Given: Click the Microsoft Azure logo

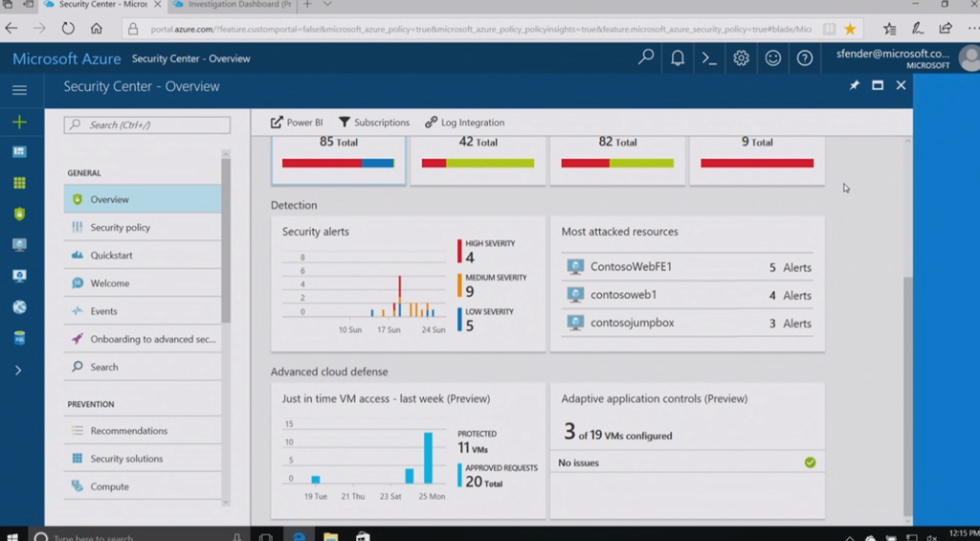Looking at the screenshot, I should click(x=67, y=58).
